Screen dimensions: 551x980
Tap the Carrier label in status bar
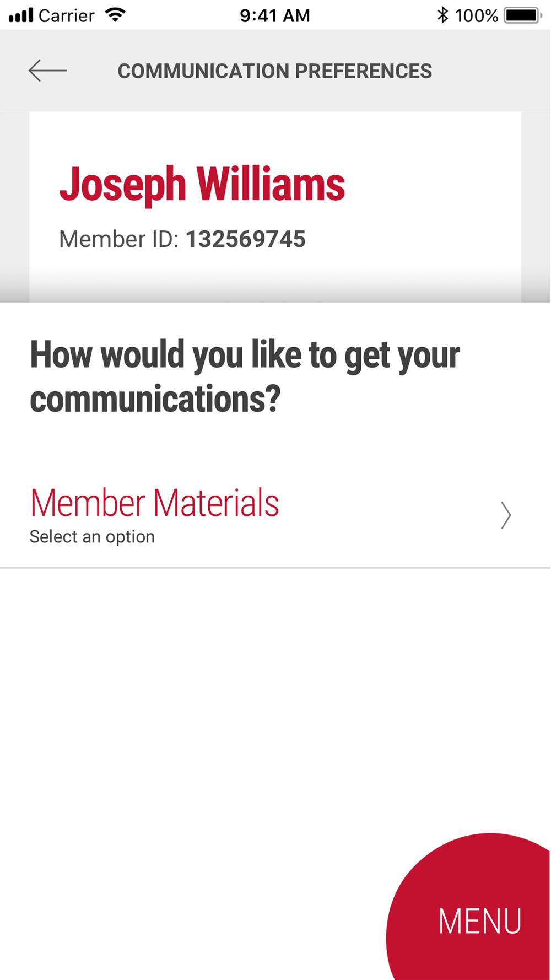[67, 15]
